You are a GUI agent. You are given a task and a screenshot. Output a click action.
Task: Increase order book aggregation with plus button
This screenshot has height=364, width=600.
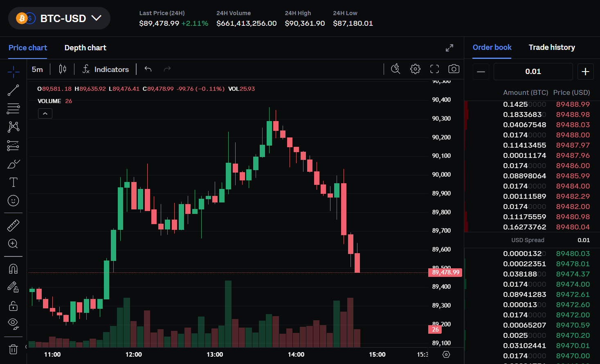click(585, 72)
